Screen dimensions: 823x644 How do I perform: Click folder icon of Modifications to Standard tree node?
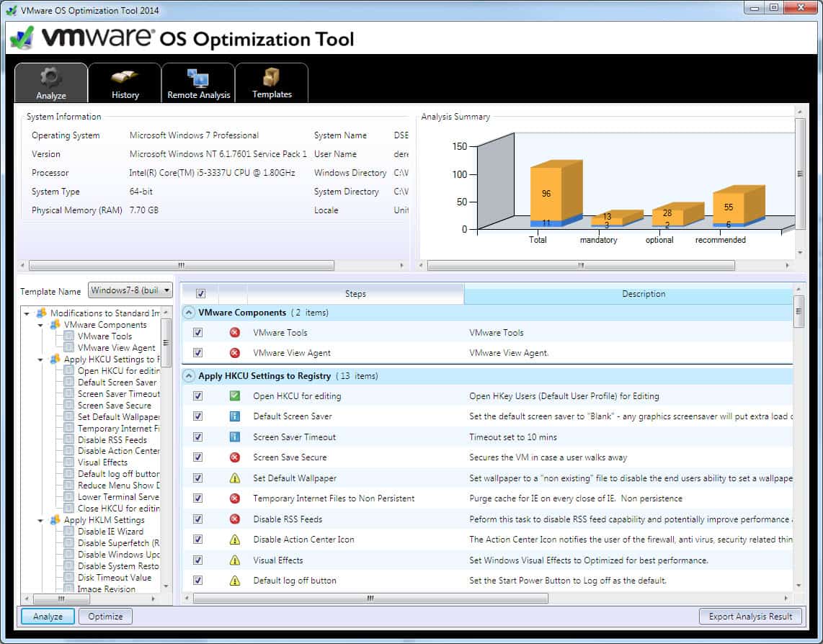(x=42, y=313)
